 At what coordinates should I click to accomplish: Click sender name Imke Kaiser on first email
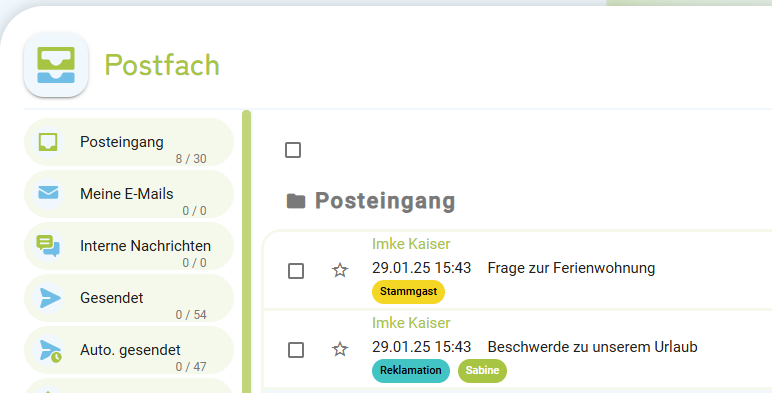pyautogui.click(x=411, y=244)
